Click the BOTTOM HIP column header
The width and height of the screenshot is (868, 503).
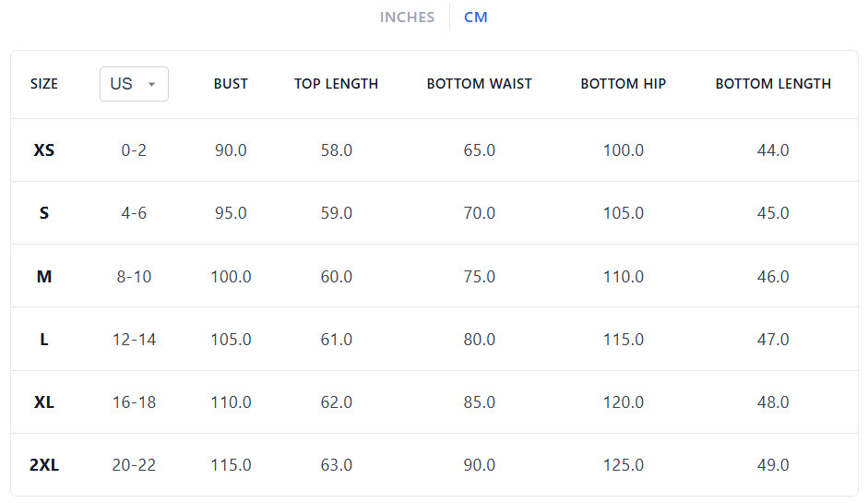[623, 84]
